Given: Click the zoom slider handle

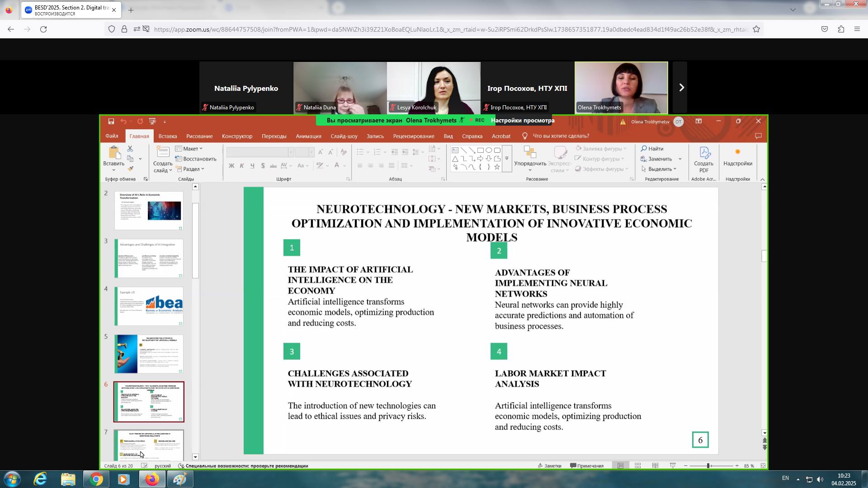Looking at the screenshot, I should tap(708, 466).
